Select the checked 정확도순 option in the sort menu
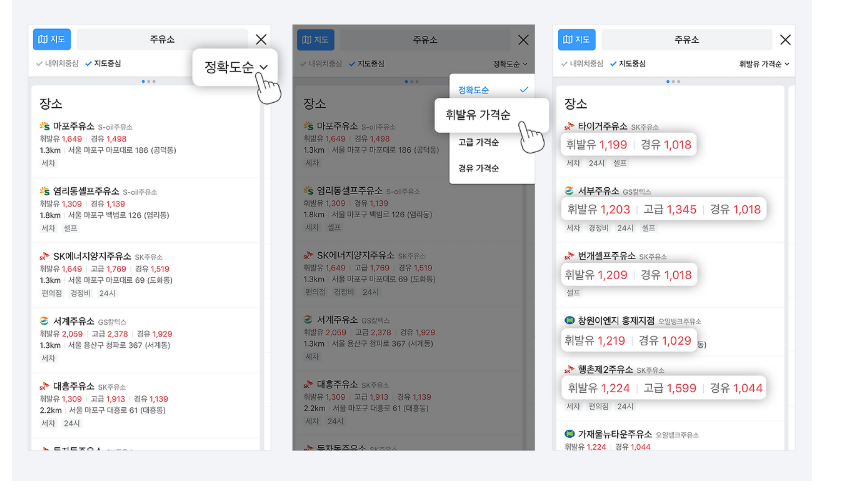845x490 pixels. coord(492,90)
